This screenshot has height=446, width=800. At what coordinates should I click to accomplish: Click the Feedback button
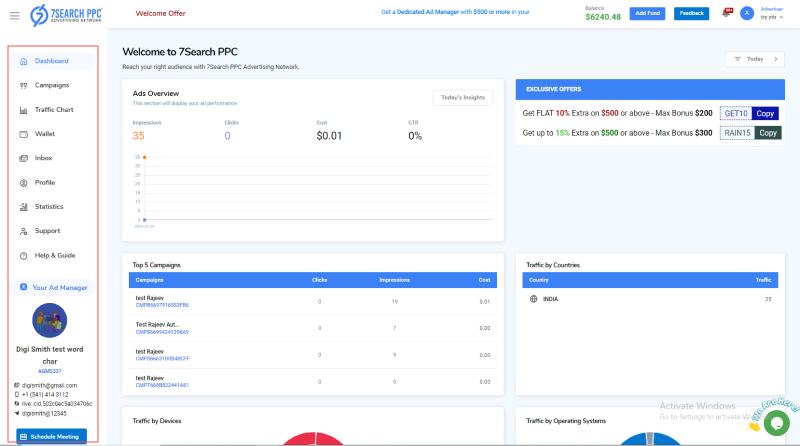[x=691, y=13]
